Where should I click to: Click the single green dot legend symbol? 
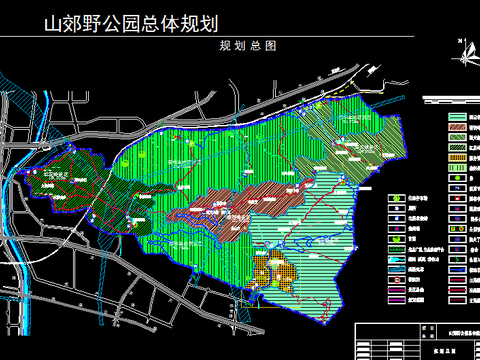click(x=457, y=178)
